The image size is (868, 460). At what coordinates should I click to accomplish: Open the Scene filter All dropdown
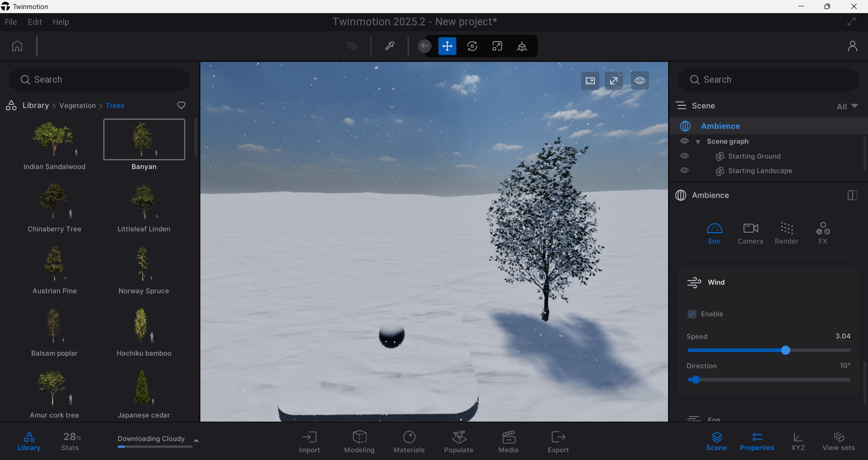(x=847, y=106)
